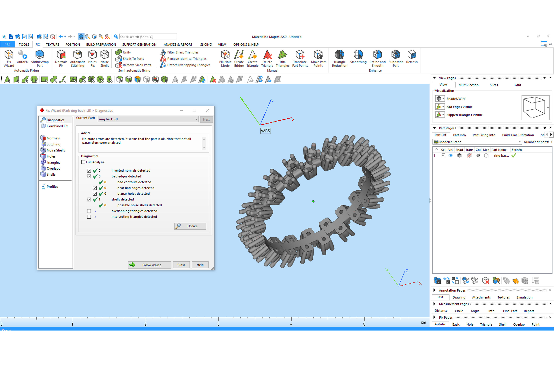Toggle visibility eye for ring back part
Screen dimensions: 555x392
click(451, 156)
